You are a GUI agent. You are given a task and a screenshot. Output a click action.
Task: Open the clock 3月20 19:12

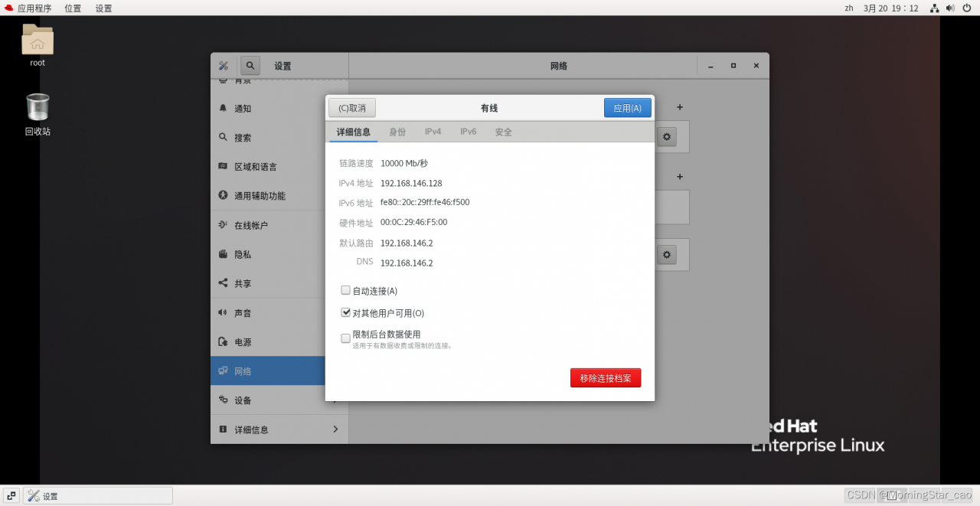(x=890, y=8)
